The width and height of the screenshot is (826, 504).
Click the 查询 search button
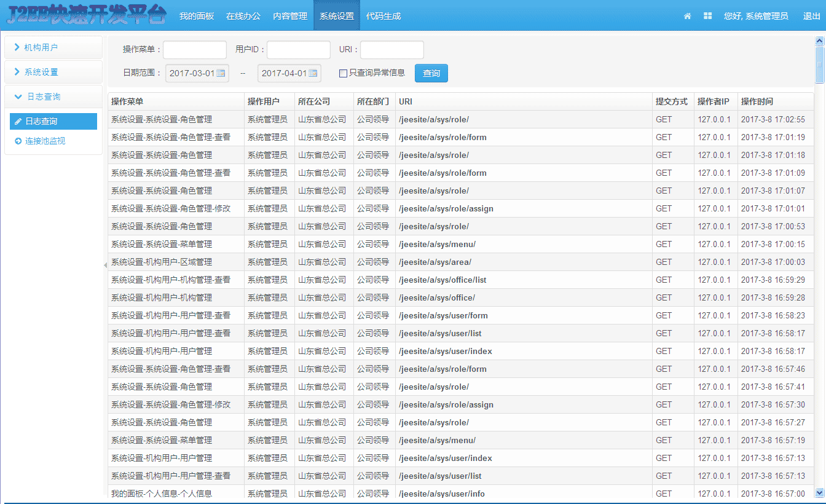pos(431,73)
